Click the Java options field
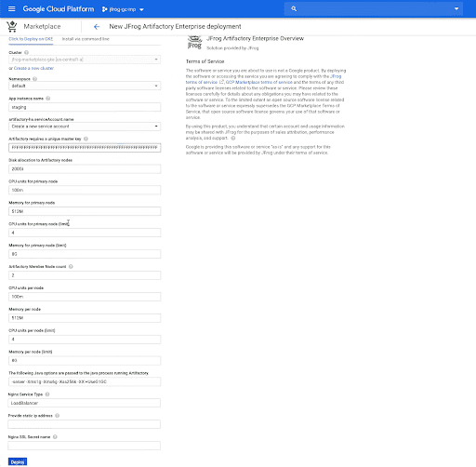Screen dimensions: 476x467 point(85,382)
